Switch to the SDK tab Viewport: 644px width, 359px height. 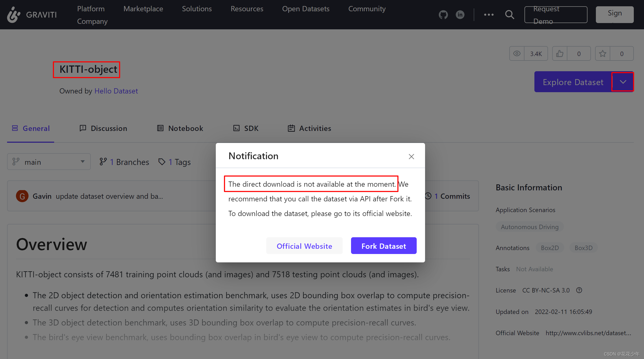246,128
